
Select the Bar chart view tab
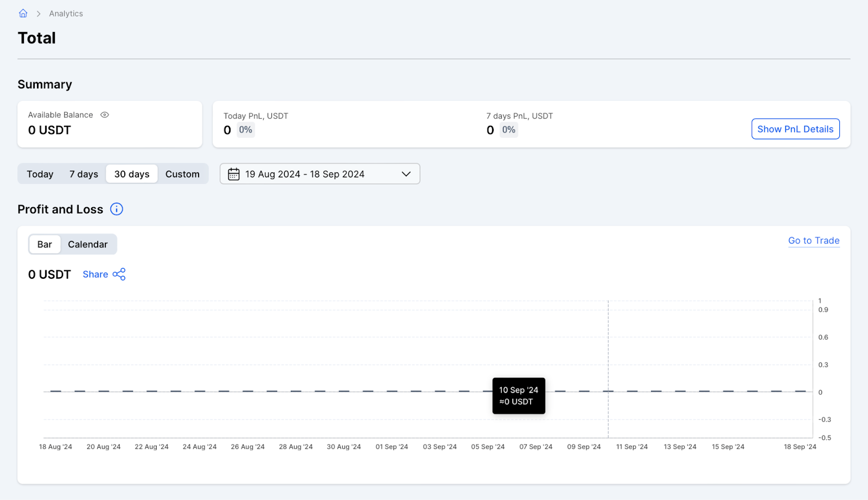click(x=44, y=244)
